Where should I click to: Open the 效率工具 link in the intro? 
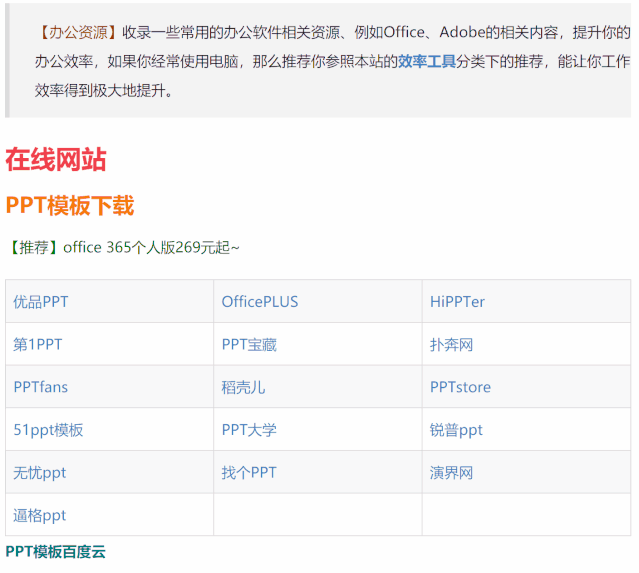pos(427,62)
